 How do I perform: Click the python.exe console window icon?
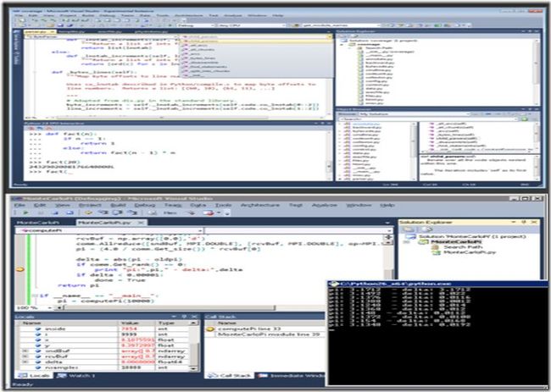pos(332,284)
